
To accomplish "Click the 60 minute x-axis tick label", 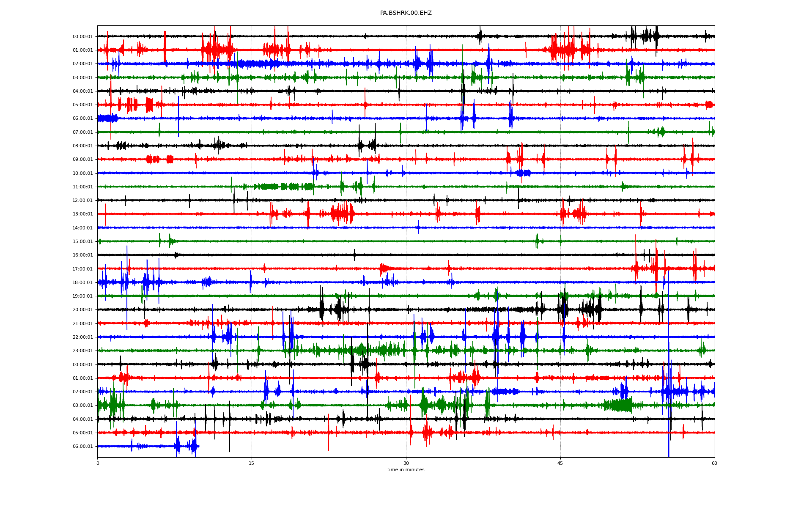I will pyautogui.click(x=714, y=463).
